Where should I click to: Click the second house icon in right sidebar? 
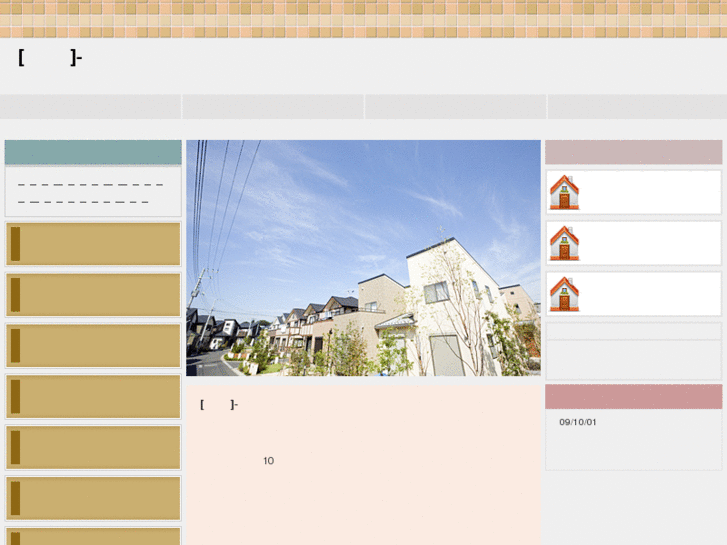564,243
